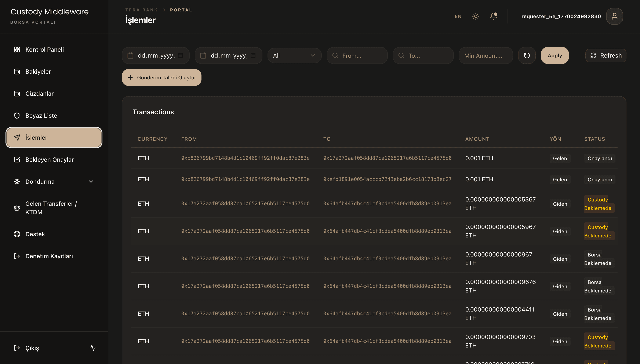Screen dimensions: 640x364
Task: Click the İşlemler paper plane icon
Action: point(17,138)
